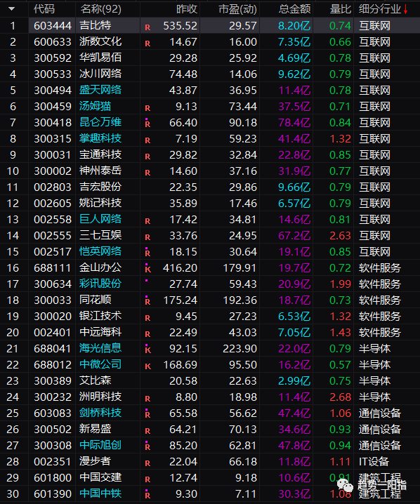Click the IT设备 industry cell

point(374,462)
